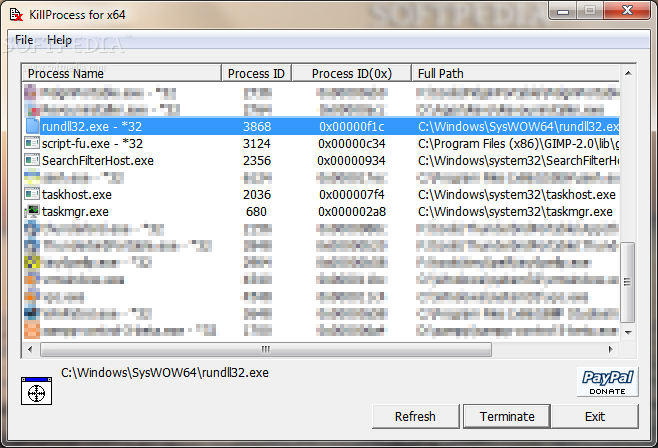This screenshot has height=448, width=658.
Task: Click the vertical scrollbar up arrow
Action: (628, 73)
